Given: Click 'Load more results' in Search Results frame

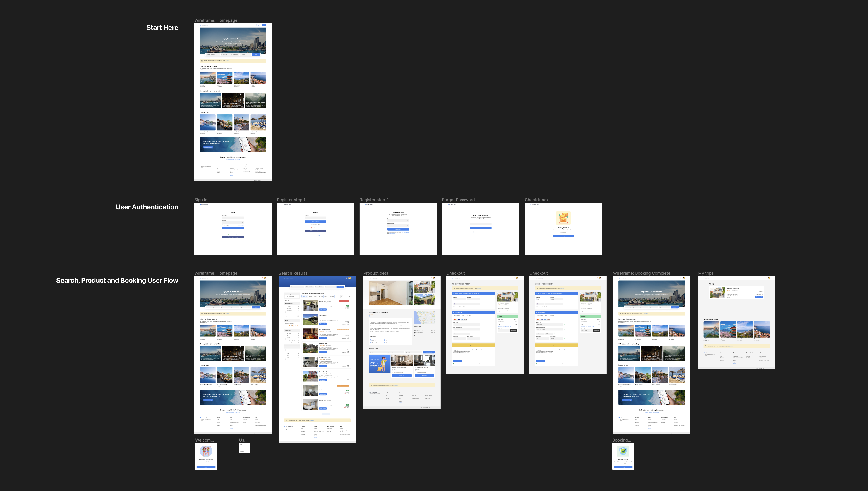Looking at the screenshot, I should click(x=326, y=414).
